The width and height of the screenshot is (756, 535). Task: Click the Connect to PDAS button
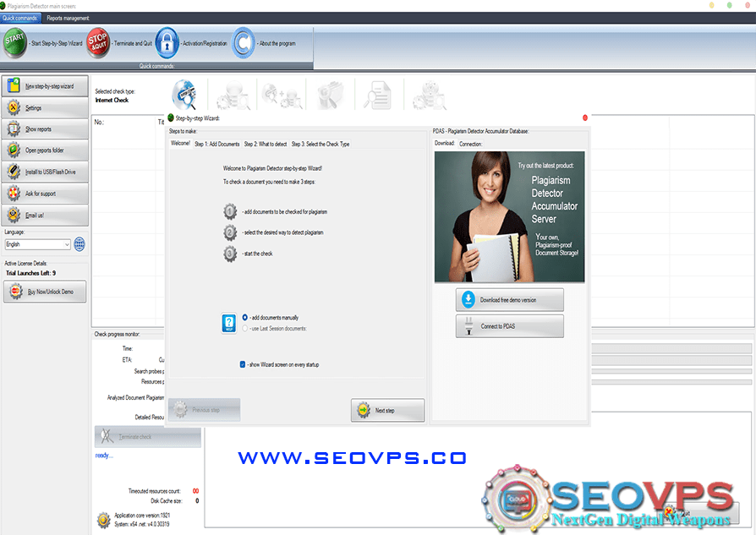click(510, 326)
